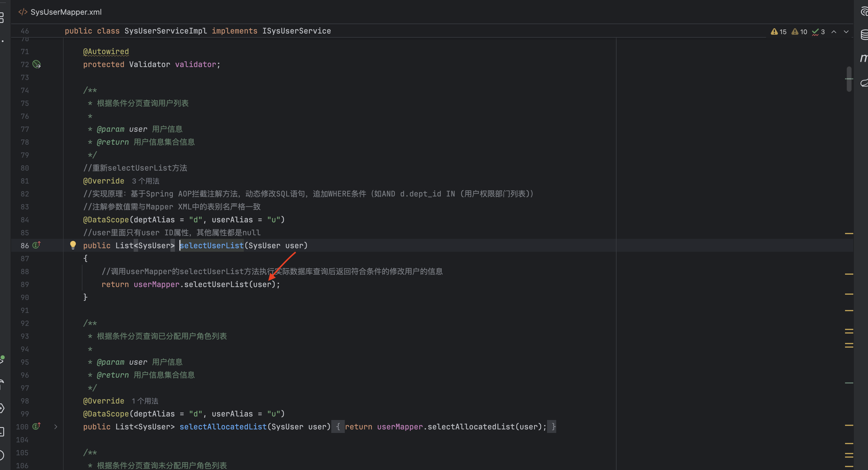Unfold collapsed body brace after selectAllocatedList

338,426
